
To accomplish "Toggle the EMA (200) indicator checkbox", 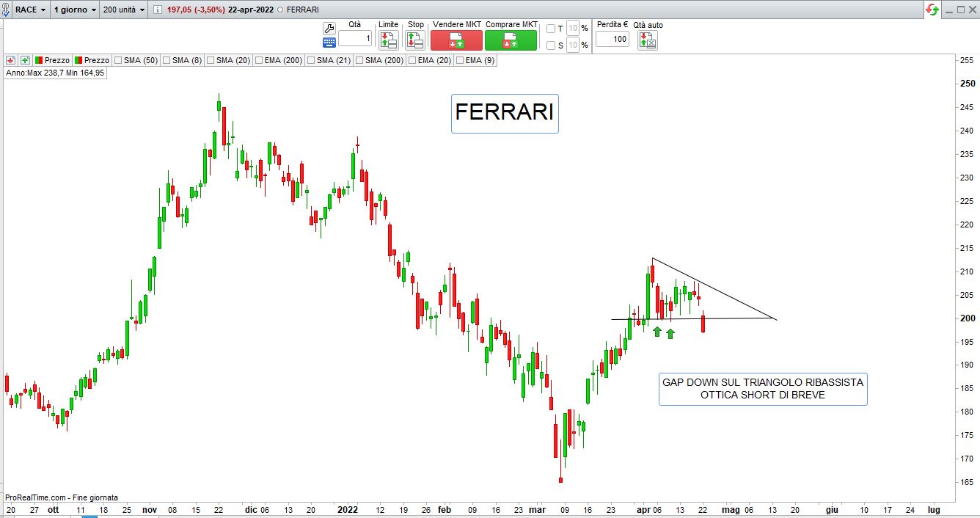I will point(259,60).
